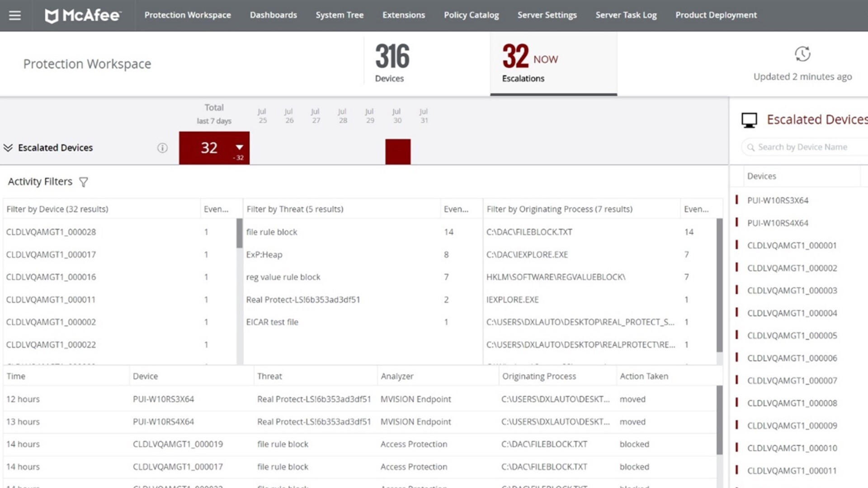Viewport: 868px width, 488px height.
Task: Click the Search by Device Name field
Action: click(x=809, y=147)
